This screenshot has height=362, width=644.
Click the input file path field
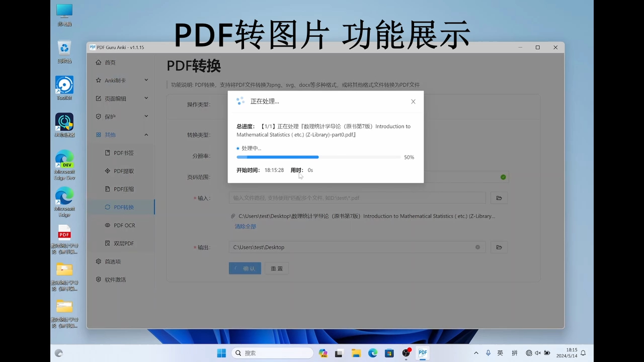pos(357,198)
